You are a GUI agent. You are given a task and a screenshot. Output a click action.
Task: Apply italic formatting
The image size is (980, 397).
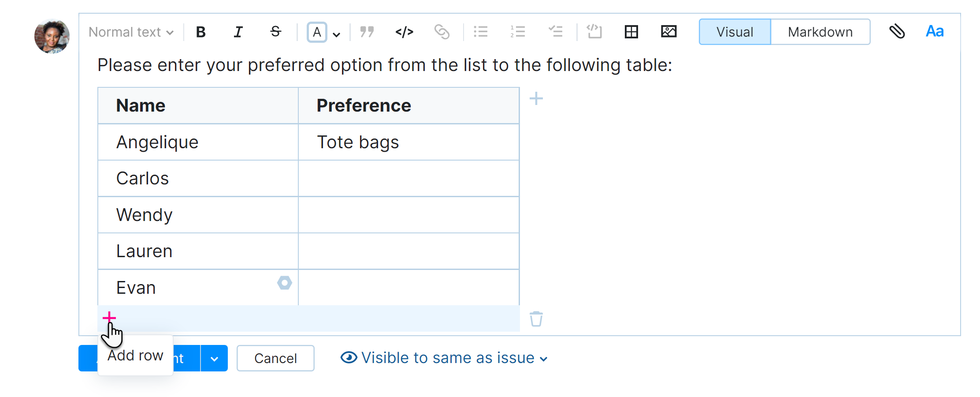click(x=238, y=31)
